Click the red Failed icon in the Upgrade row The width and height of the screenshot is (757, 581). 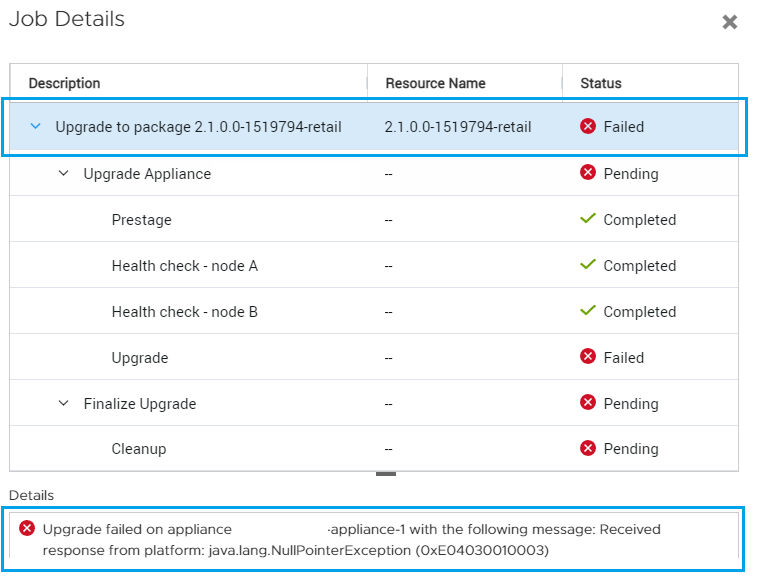(588, 357)
